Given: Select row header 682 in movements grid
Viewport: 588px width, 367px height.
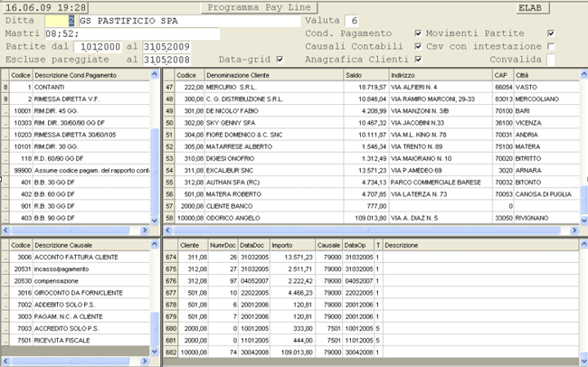Looking at the screenshot, I should pyautogui.click(x=171, y=352).
